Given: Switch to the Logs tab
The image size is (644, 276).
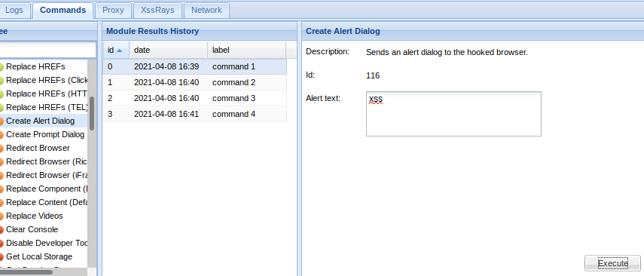Looking at the screenshot, I should 15,11.
